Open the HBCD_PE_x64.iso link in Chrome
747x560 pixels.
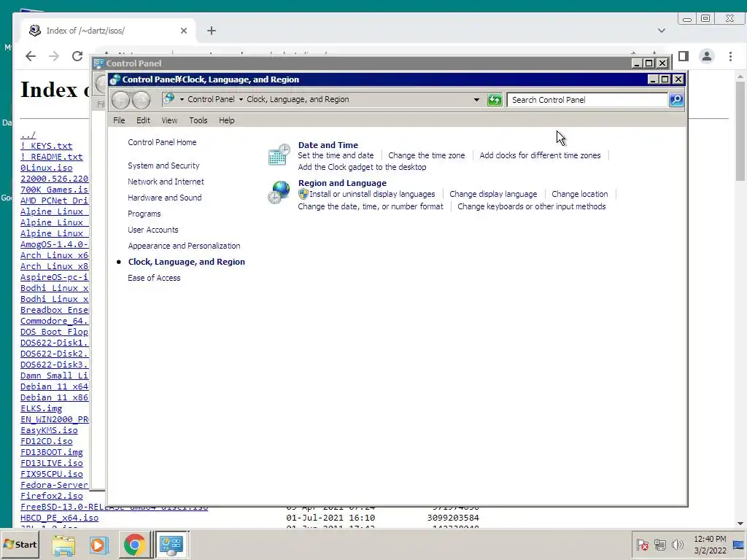60,518
